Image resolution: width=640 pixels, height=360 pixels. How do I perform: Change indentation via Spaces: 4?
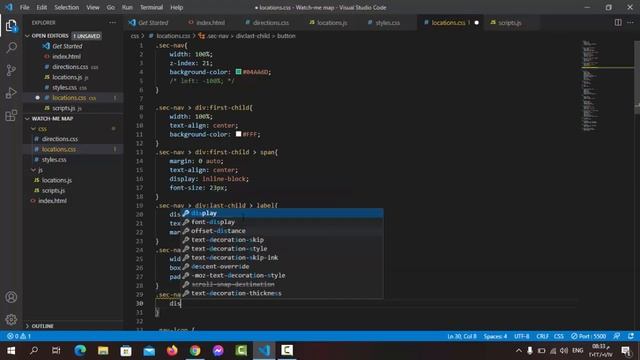click(x=495, y=336)
